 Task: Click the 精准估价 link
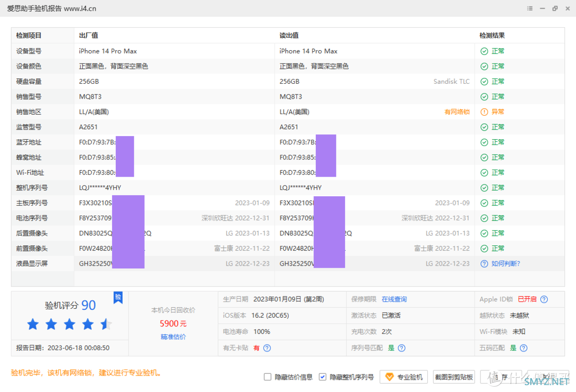pos(173,337)
